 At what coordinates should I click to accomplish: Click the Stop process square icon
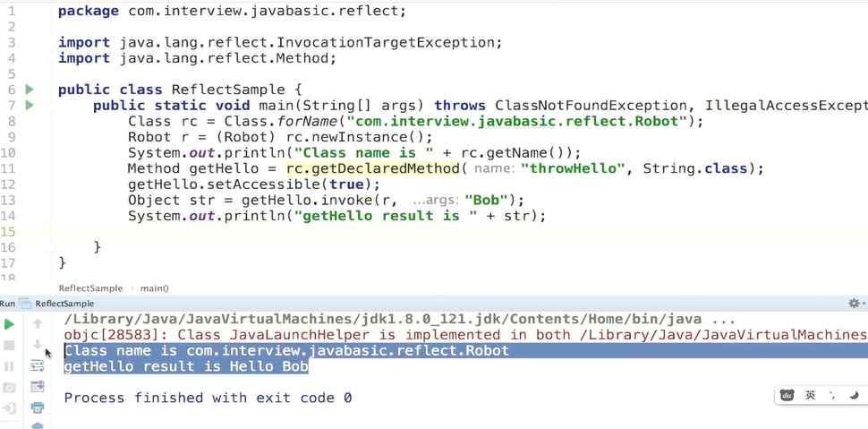pyautogui.click(x=10, y=346)
